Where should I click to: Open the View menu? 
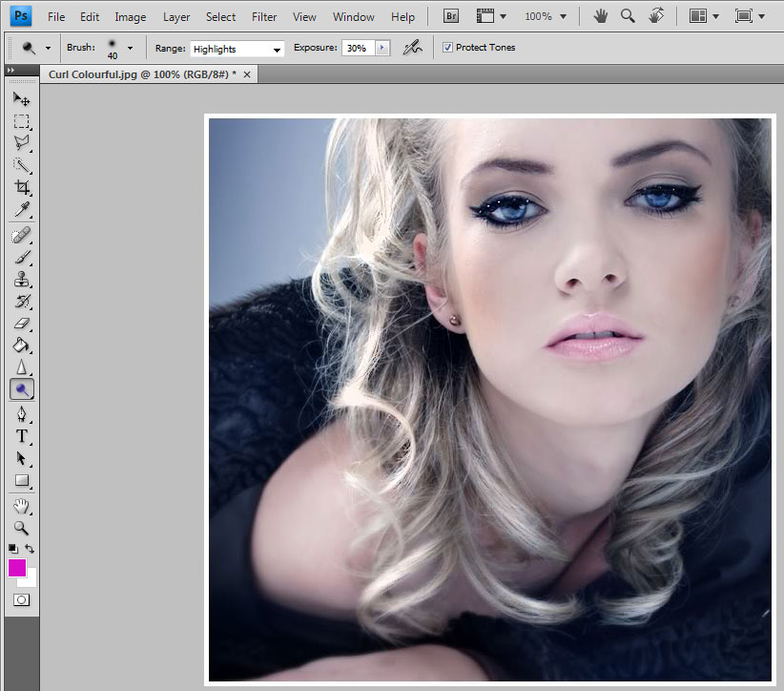[304, 17]
